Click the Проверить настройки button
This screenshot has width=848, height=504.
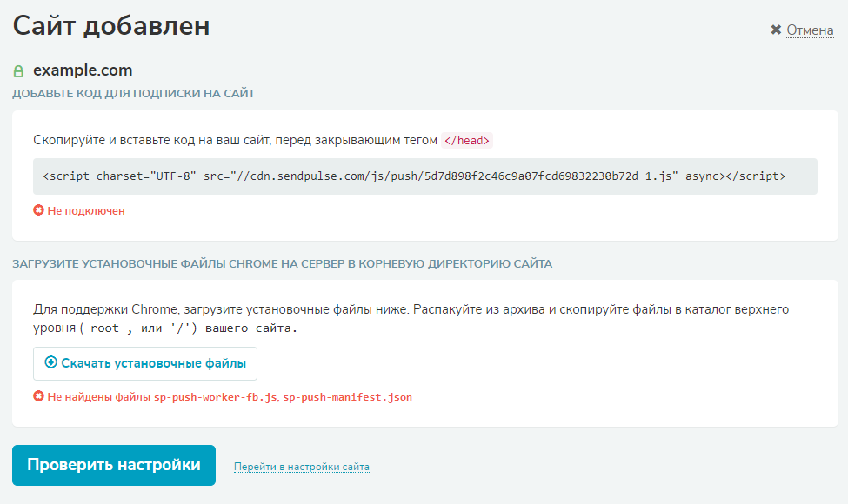pos(114,465)
